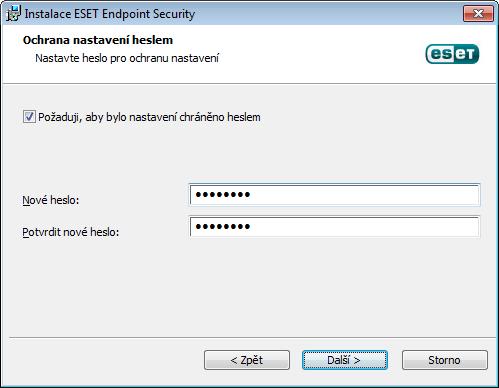
Task: Uncheck the password protection checkbox
Action: (29, 117)
